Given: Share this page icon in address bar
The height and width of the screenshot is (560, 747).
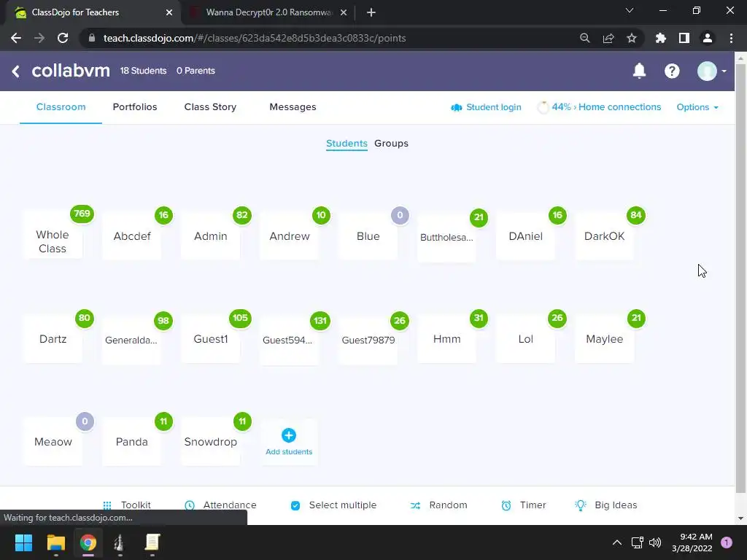Looking at the screenshot, I should click(x=608, y=38).
